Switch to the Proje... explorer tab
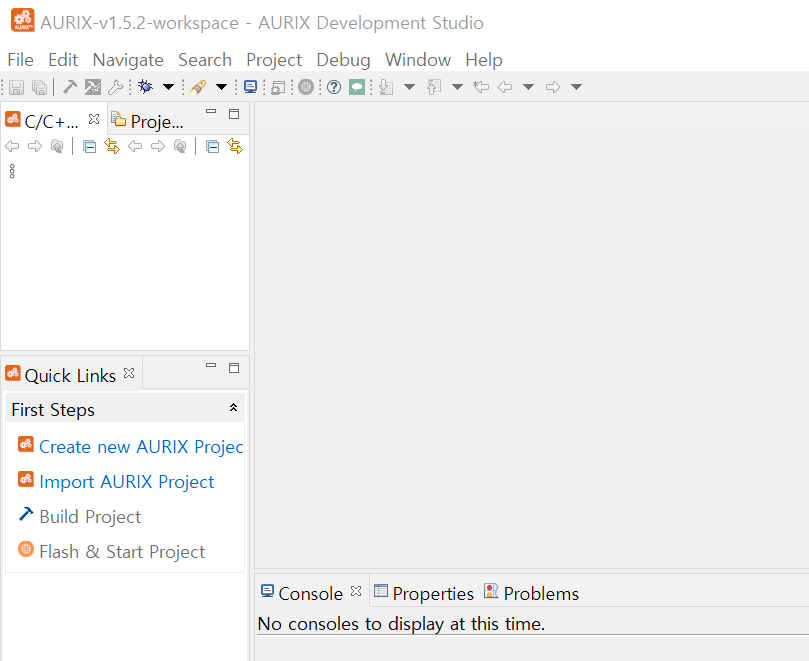809x661 pixels. (x=148, y=121)
